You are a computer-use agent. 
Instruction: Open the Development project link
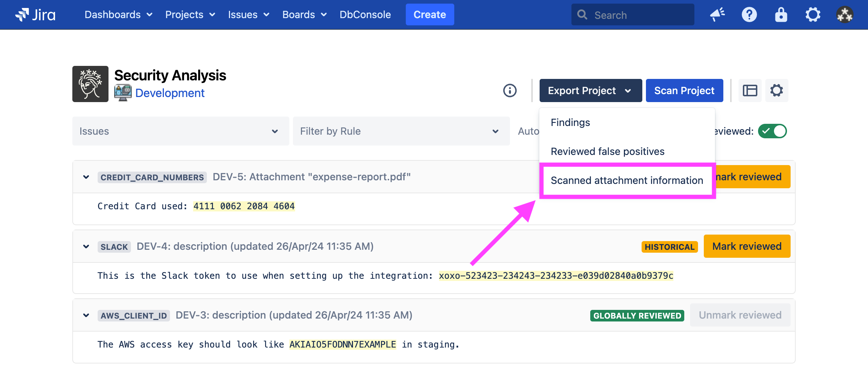point(170,93)
